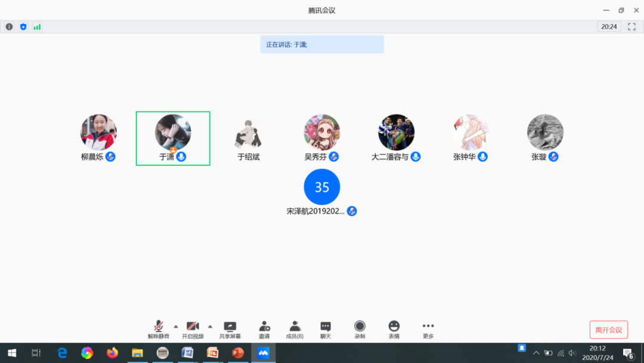The height and width of the screenshot is (363, 644).
Task: Open the More (更多) menu
Action: [428, 328]
